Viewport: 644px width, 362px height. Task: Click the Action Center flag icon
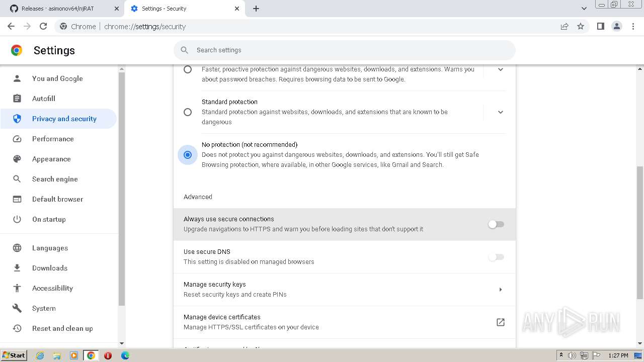click(596, 355)
